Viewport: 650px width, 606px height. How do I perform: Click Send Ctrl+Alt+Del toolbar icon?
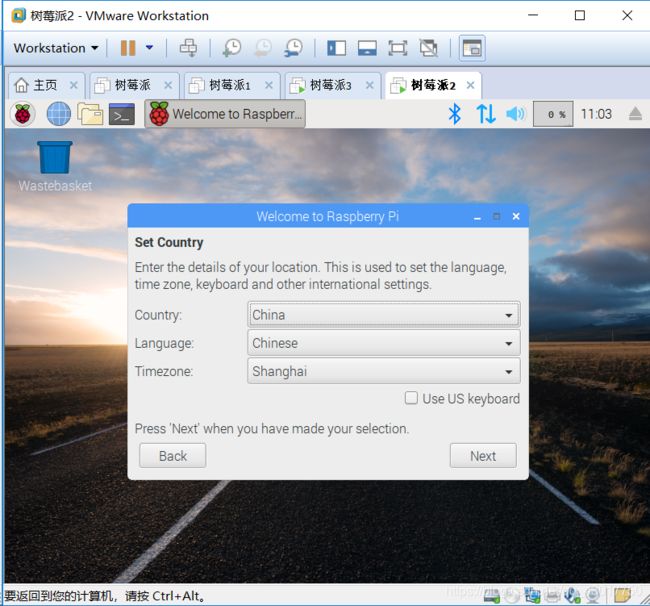point(188,48)
